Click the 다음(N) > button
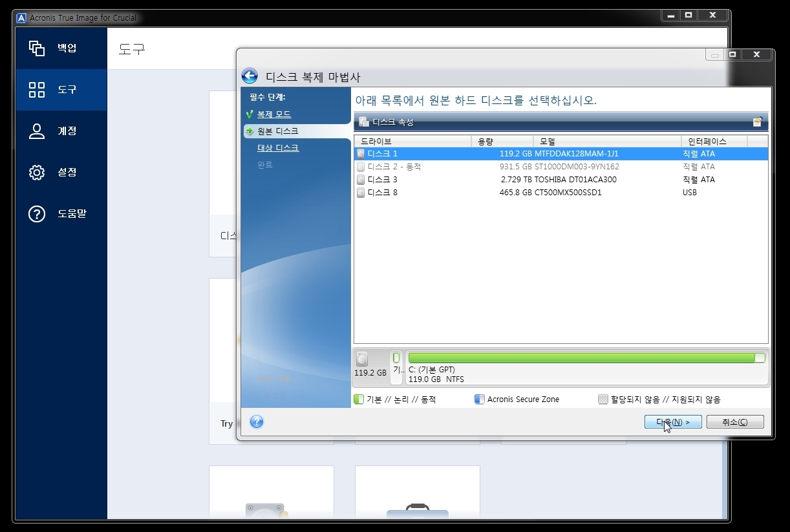Viewport: 790px width, 532px height. click(x=673, y=422)
